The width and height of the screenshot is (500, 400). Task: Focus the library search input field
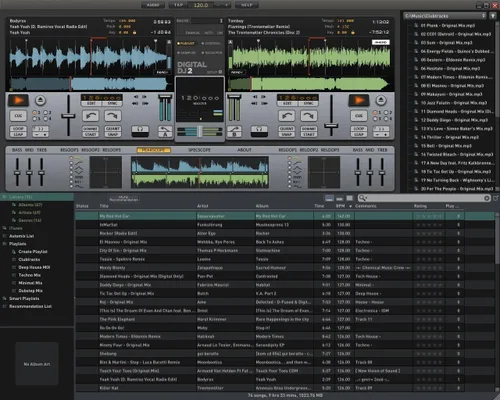tap(425, 198)
